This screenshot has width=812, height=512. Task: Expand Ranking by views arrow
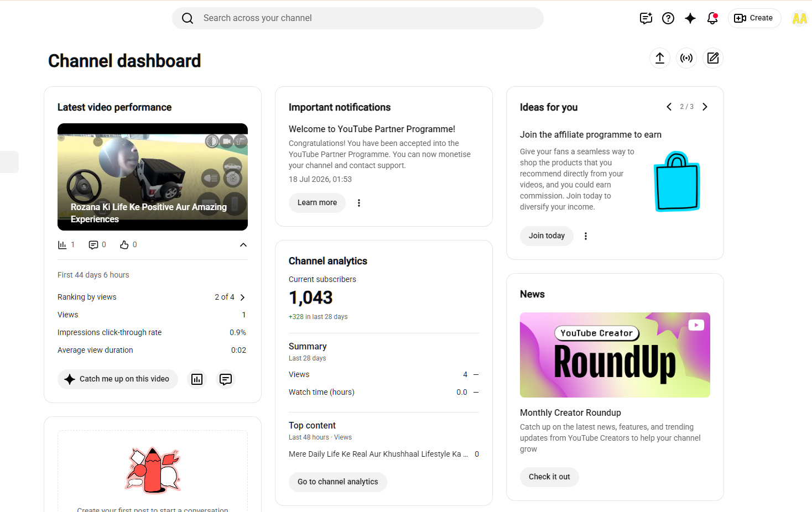click(x=242, y=297)
